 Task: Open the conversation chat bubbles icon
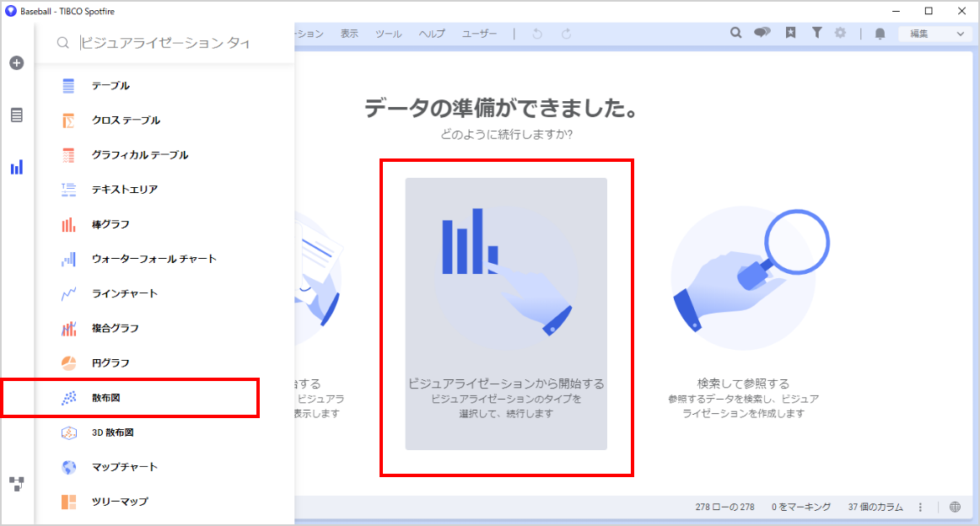tap(762, 33)
